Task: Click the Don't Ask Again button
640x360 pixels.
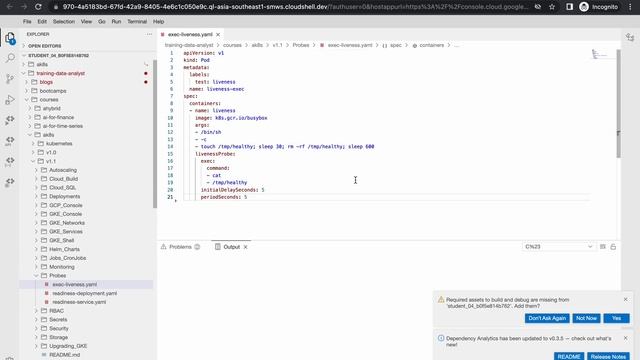Action: 547,318
